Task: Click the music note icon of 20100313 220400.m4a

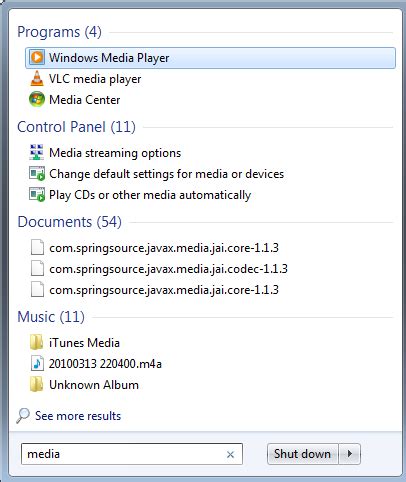Action: [x=37, y=363]
